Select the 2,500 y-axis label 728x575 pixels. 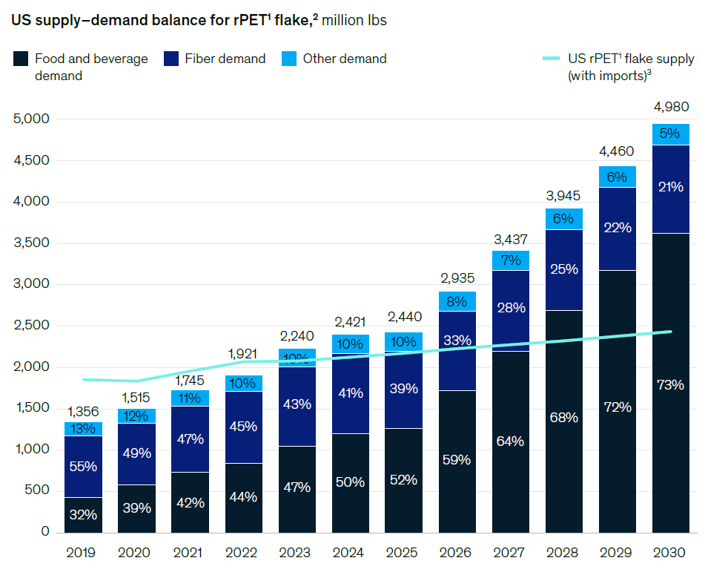coord(32,326)
